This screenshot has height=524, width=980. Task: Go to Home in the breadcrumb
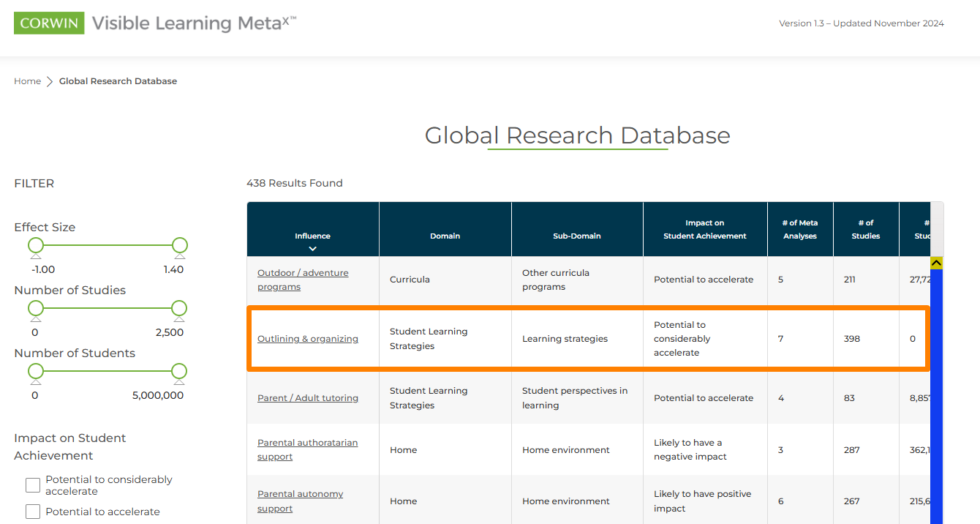27,81
